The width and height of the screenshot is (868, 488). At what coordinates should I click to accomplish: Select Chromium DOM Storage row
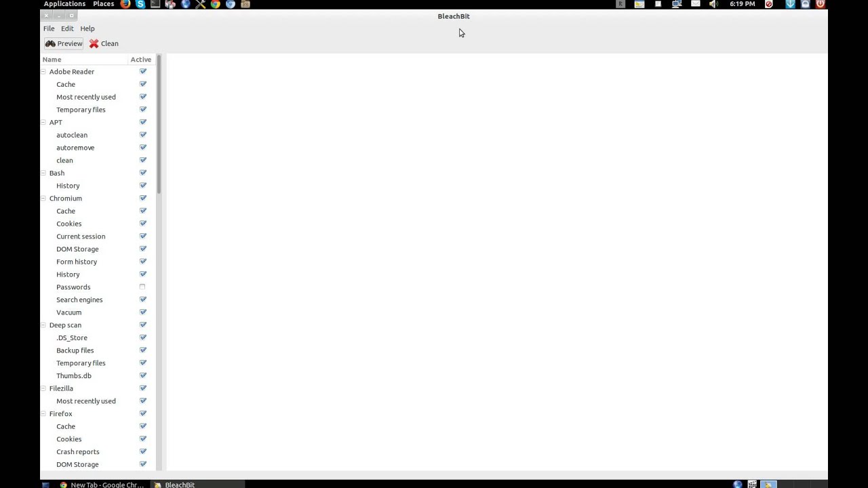[x=98, y=249]
